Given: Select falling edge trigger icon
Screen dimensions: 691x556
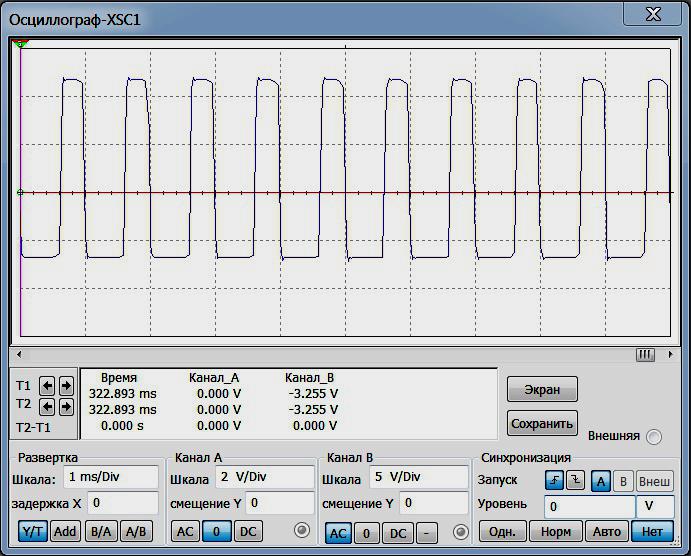Looking at the screenshot, I should 576,481.
